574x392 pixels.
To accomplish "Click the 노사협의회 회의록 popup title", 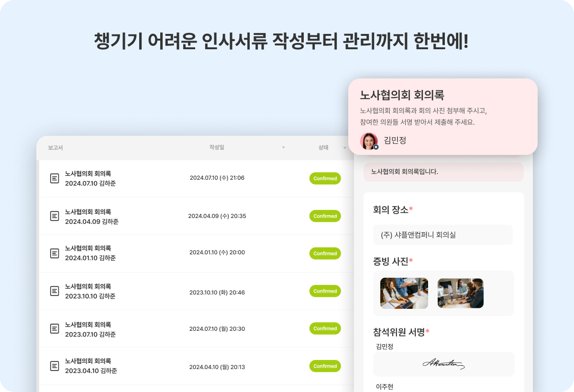I will (402, 95).
